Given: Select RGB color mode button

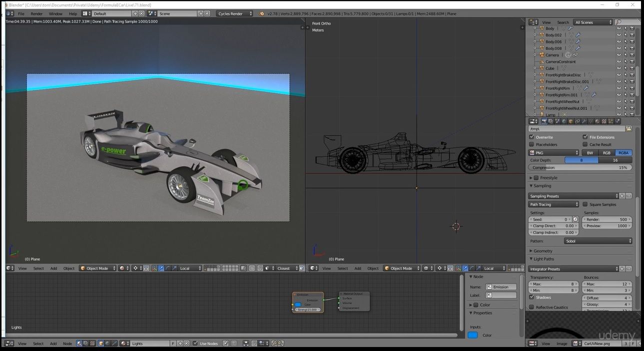Looking at the screenshot, I should point(607,153).
